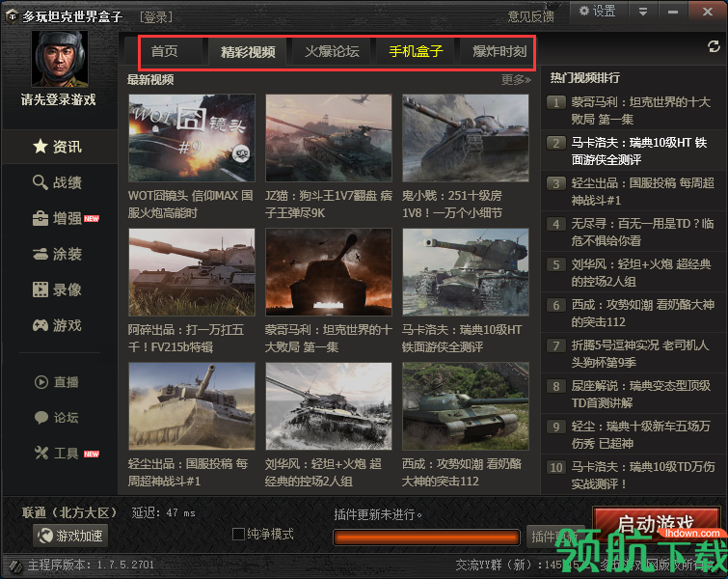Switch to the 首页 tab
Screen dimensions: 728x579
tap(164, 51)
